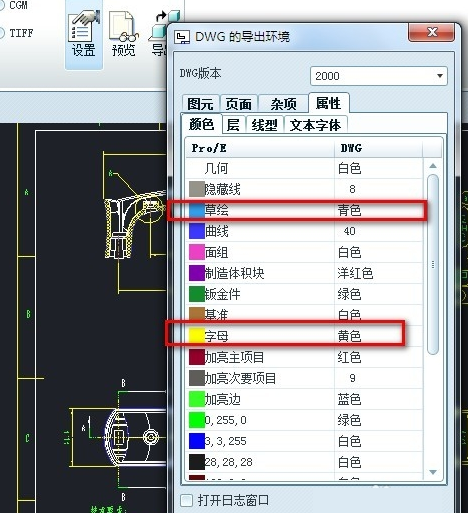Select the TIFF radio button
This screenshot has width=468, height=513.
pos(2,33)
